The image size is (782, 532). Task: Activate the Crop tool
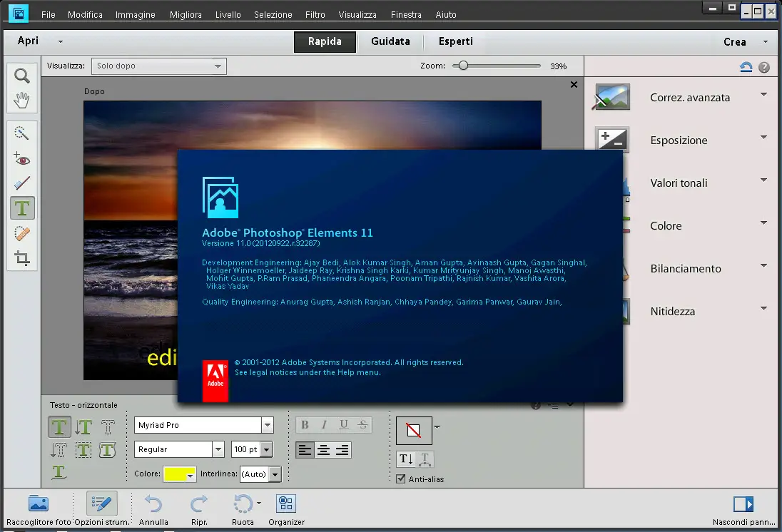point(22,258)
